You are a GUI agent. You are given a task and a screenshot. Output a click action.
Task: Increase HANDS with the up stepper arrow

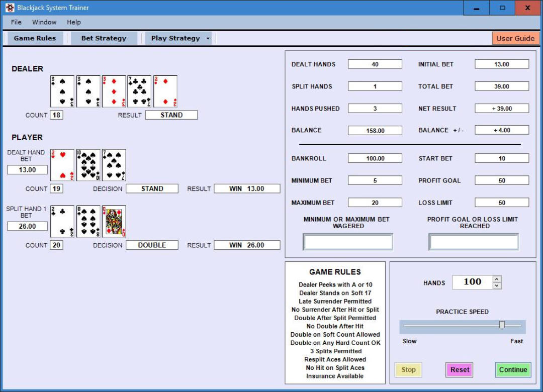[x=497, y=279]
